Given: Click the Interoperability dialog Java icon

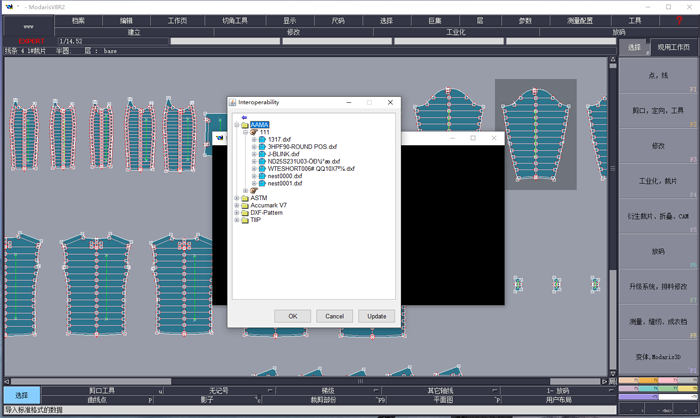Looking at the screenshot, I should point(233,102).
